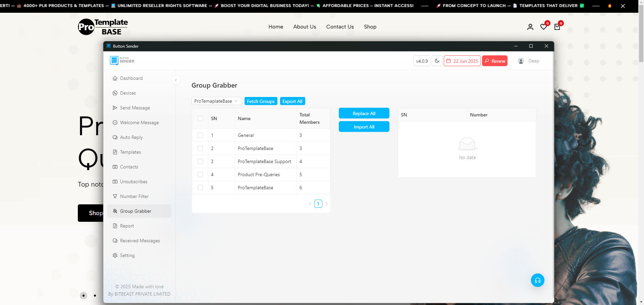Image resolution: width=644 pixels, height=305 pixels.
Task: Click the v4.0.9 version badge
Action: pos(422,61)
